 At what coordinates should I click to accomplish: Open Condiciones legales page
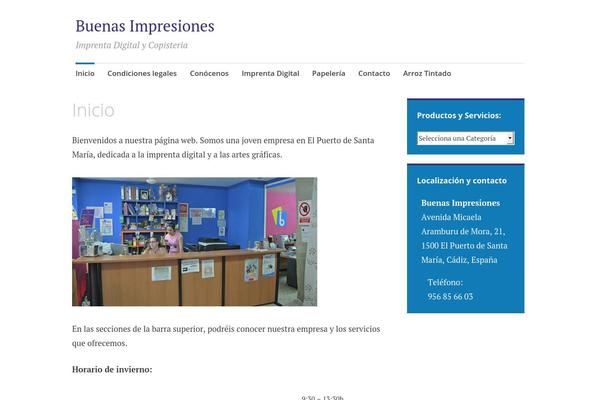tap(142, 73)
